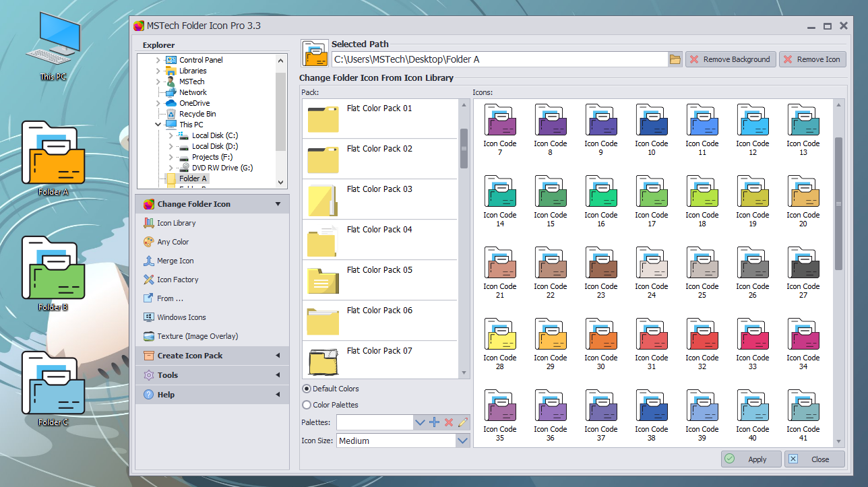Viewport: 868px width, 487px height.
Task: Click the Apply button
Action: (x=751, y=459)
